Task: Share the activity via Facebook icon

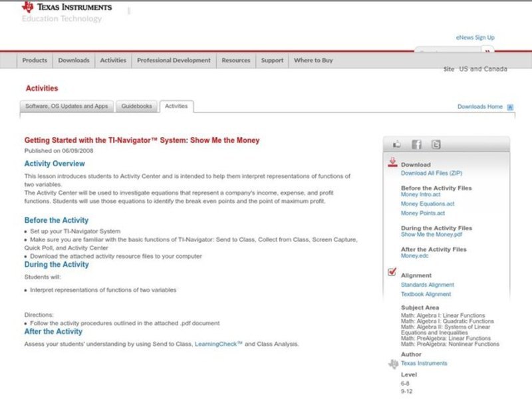Action: pos(416,144)
